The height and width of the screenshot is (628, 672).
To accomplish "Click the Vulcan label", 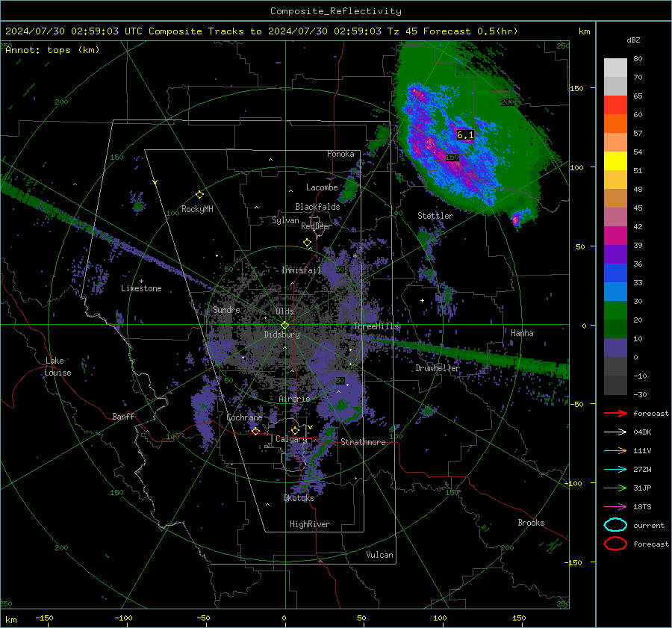I will click(x=379, y=555).
